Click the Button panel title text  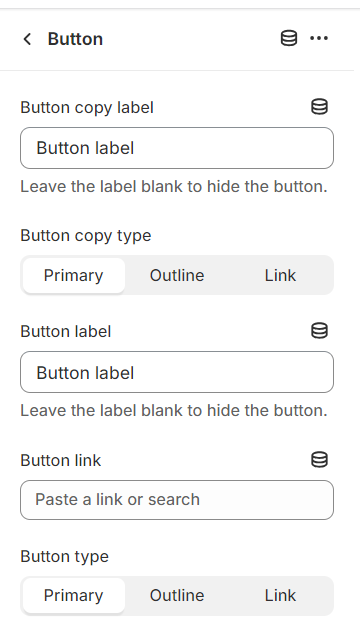(x=75, y=39)
